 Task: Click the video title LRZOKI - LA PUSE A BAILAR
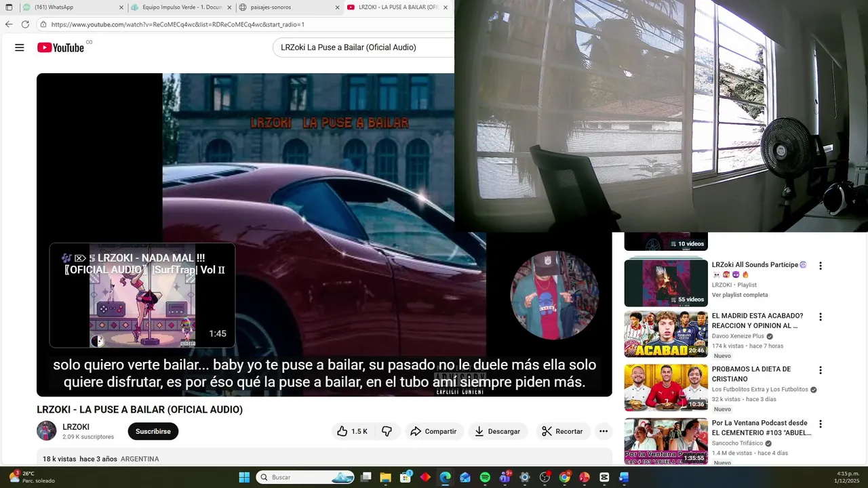(x=140, y=409)
